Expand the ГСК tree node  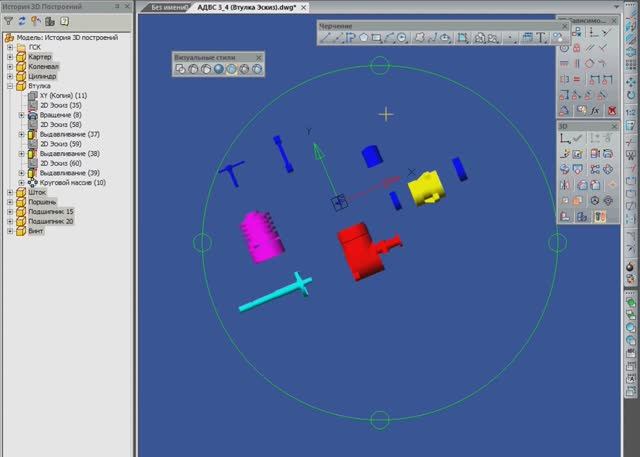coord(10,47)
